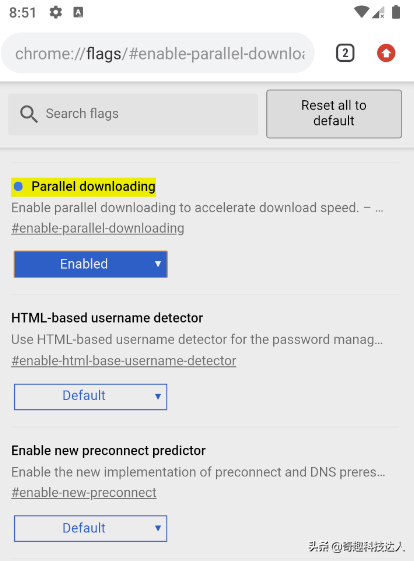Open the settings gear in status bar
The width and height of the screenshot is (414, 561).
55,13
